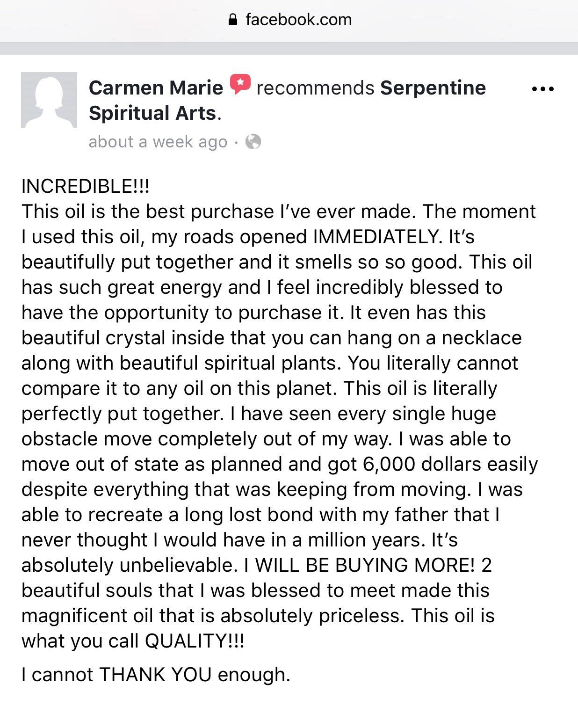Viewport: 578px width, 728px height.
Task: Click the padlock icon beside facebook.com
Action: [232, 20]
